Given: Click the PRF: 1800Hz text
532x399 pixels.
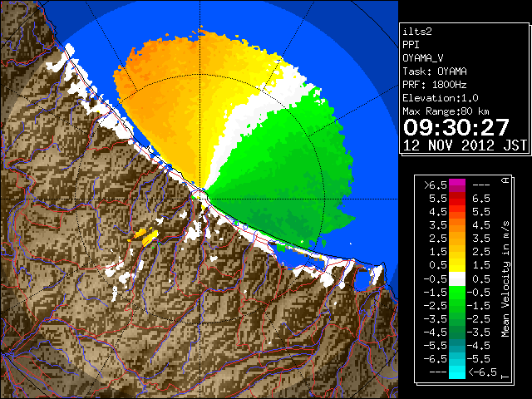Looking at the screenshot, I should pos(435,85).
